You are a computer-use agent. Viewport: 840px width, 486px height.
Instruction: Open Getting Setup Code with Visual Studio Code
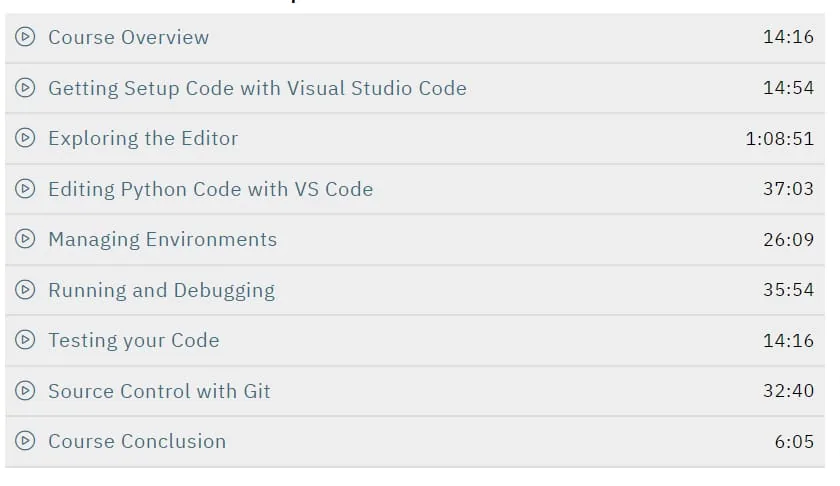(x=257, y=88)
